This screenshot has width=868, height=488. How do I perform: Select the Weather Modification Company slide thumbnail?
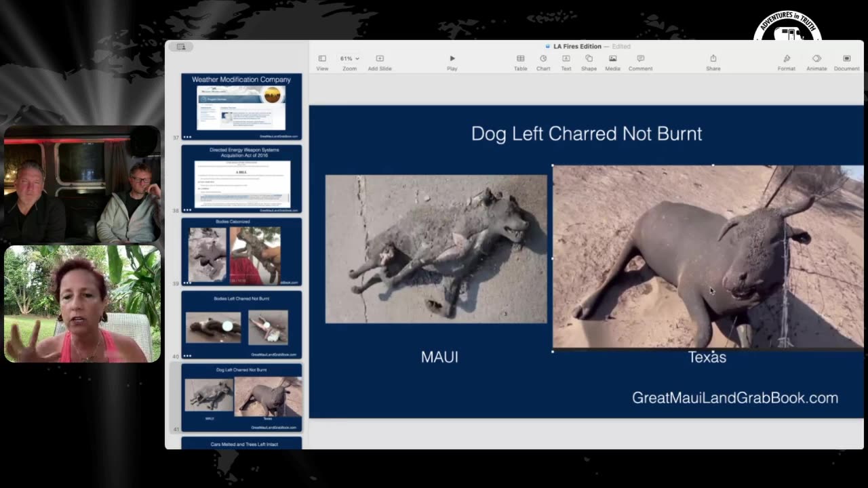coord(241,106)
